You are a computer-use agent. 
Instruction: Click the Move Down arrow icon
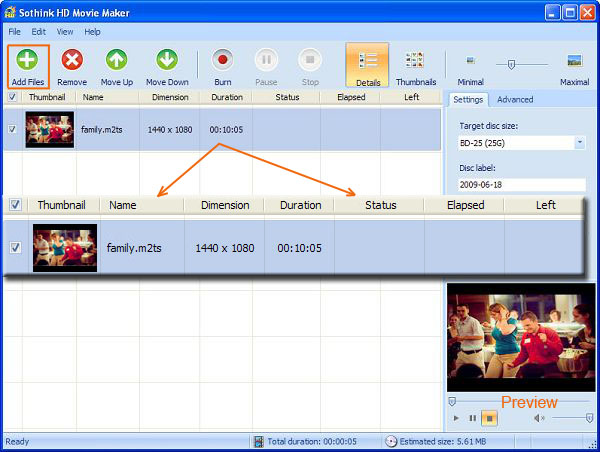point(167,60)
